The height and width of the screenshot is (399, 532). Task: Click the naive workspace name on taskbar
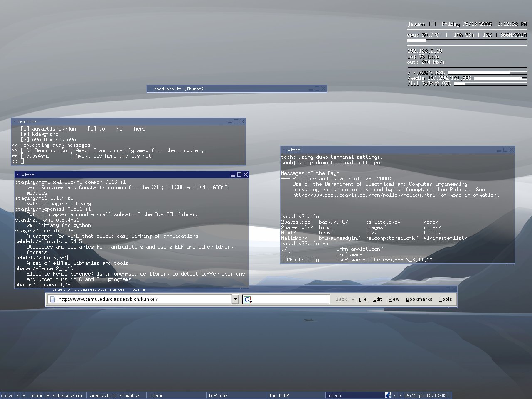[7, 395]
